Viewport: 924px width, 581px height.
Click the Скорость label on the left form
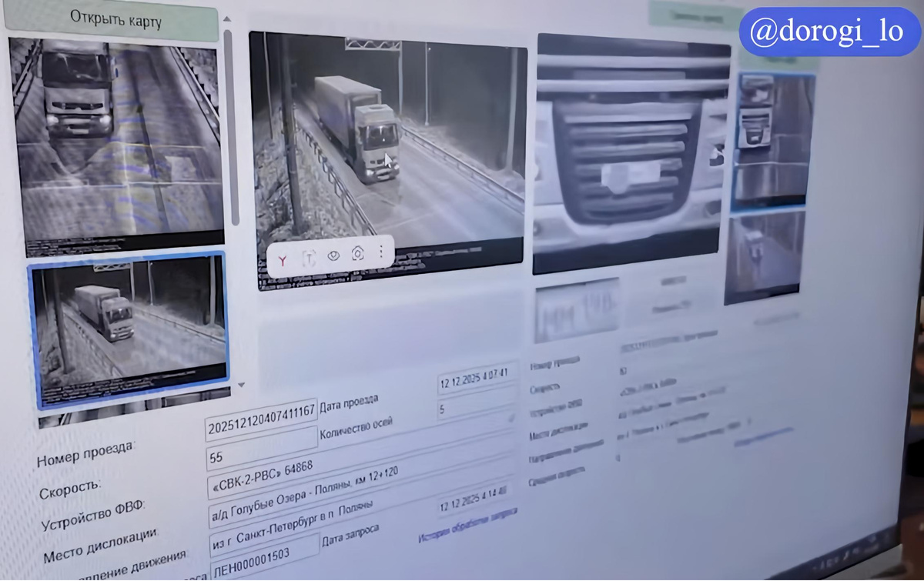coord(70,487)
